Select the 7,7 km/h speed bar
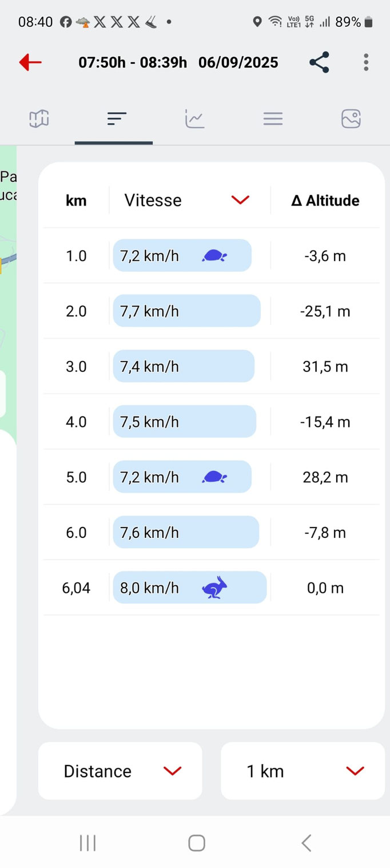Image resolution: width=390 pixels, height=868 pixels. 186,311
